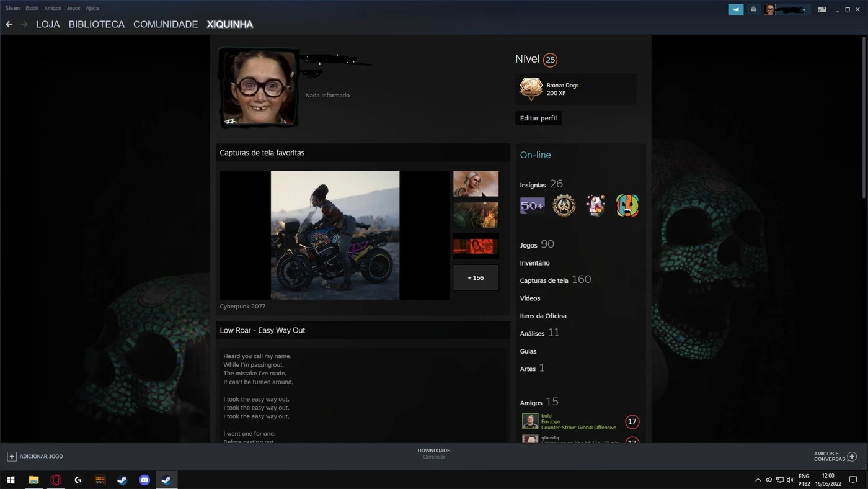Open the Itens da Oficina link
This screenshot has width=868, height=489.
[543, 316]
